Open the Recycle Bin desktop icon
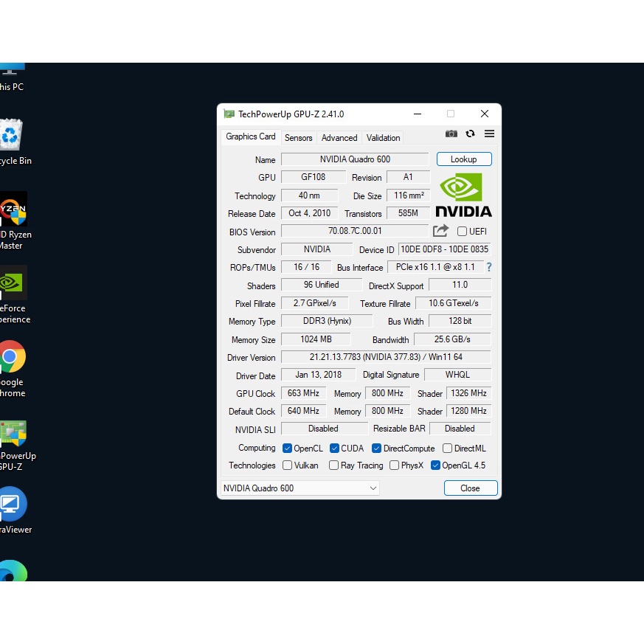The height and width of the screenshot is (644, 644). pyautogui.click(x=10, y=136)
